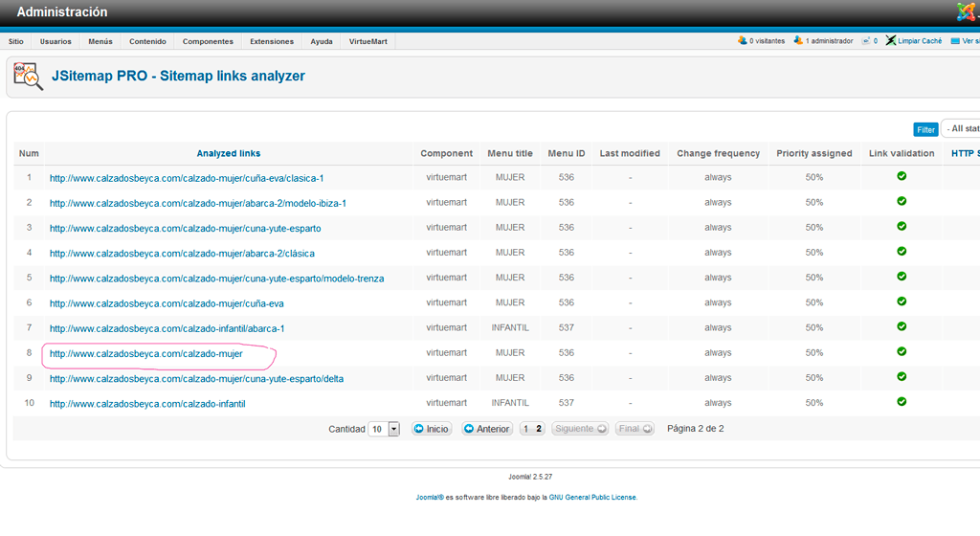Screen dimensions: 980x536
Task: Go to first page with Inicio
Action: [432, 429]
